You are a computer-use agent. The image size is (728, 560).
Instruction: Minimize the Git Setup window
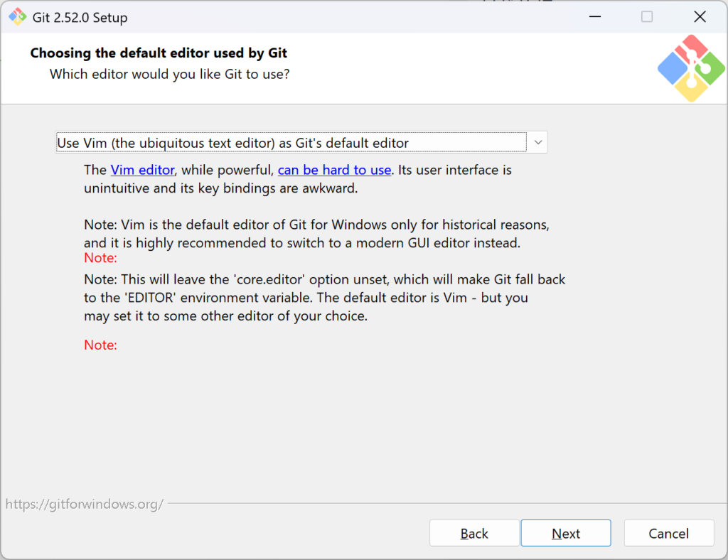[593, 17]
